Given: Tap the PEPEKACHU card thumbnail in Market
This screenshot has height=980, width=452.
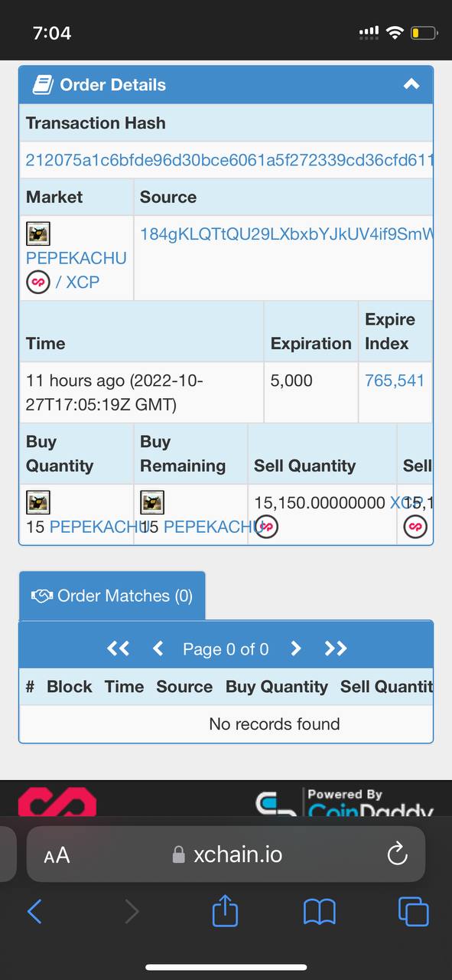Looking at the screenshot, I should point(38,234).
